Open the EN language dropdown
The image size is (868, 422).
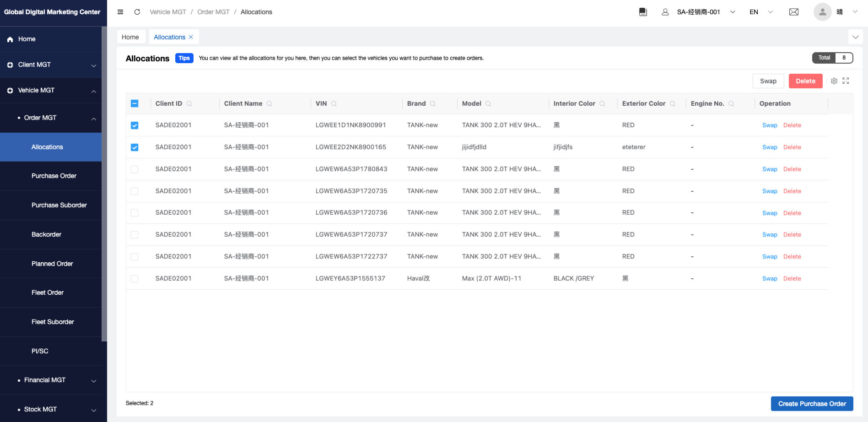click(761, 12)
